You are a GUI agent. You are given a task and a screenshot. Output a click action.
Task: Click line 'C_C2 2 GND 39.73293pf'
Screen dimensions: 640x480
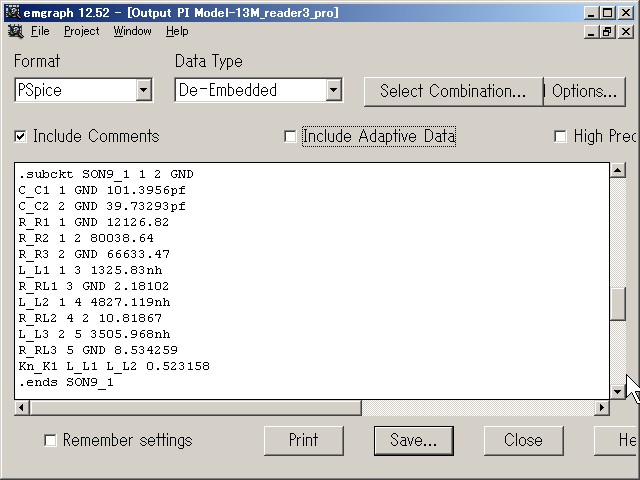(x=102, y=206)
